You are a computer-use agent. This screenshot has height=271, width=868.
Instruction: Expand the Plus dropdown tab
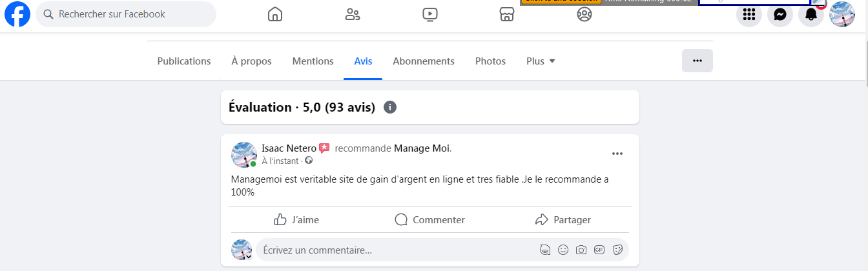[541, 61]
